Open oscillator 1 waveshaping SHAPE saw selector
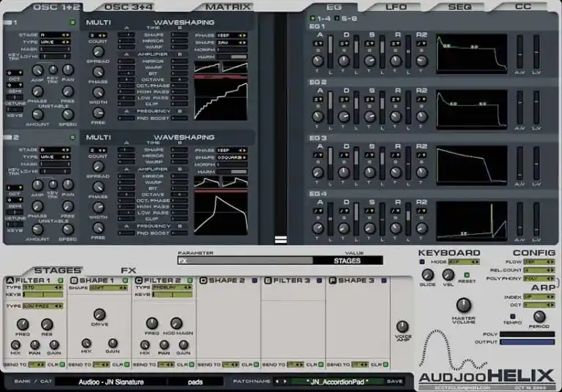This screenshot has height=392, width=562. [x=231, y=42]
